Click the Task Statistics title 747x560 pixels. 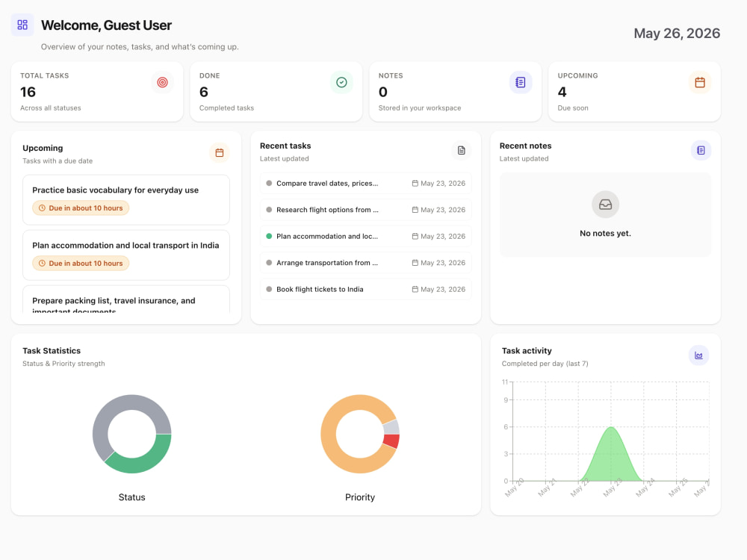52,351
